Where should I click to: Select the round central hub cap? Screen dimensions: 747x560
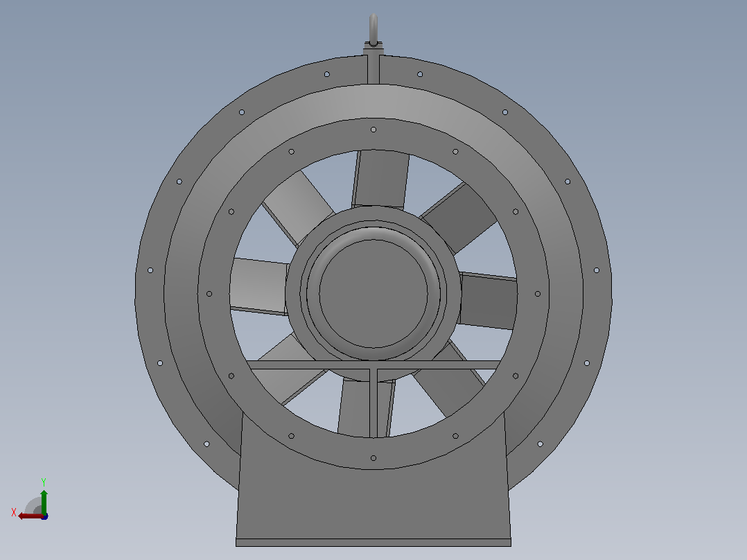[373, 294]
